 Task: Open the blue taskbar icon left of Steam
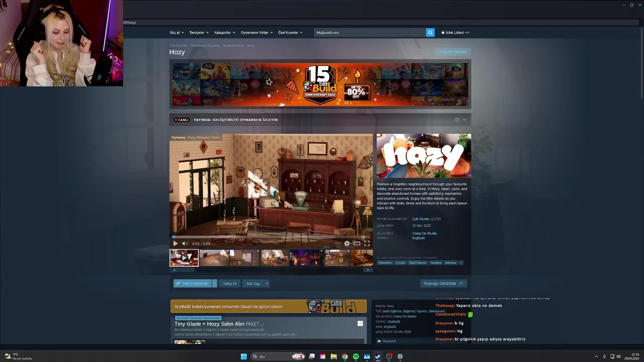367,356
